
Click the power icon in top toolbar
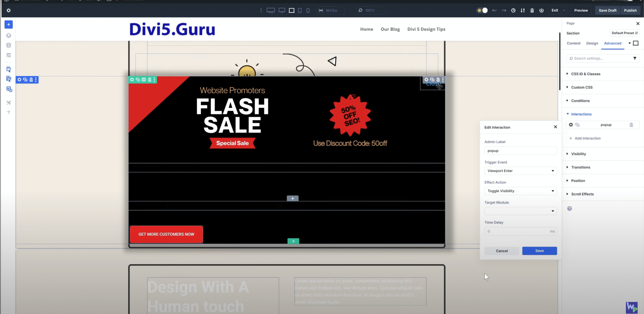coord(542,10)
